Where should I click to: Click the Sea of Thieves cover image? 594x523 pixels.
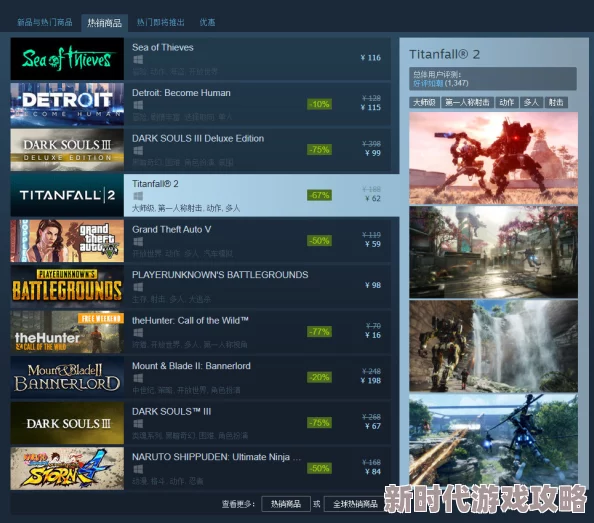click(x=67, y=59)
